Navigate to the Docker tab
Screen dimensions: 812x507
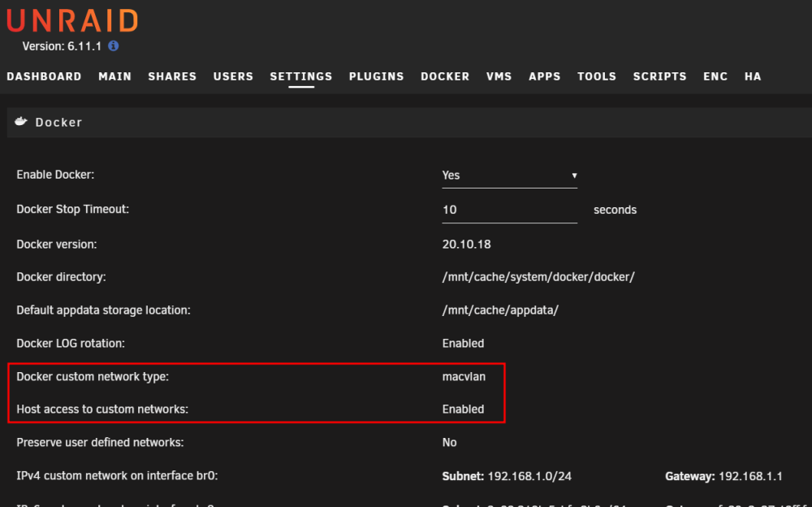pos(445,76)
